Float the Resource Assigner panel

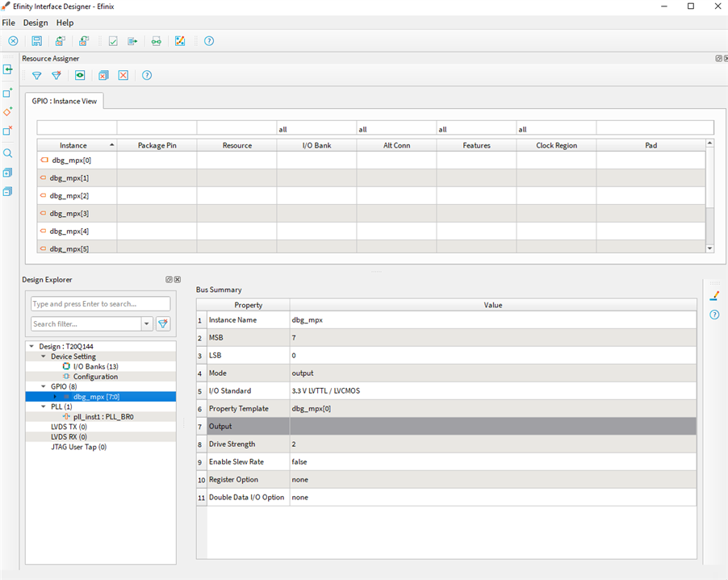pyautogui.click(x=718, y=58)
